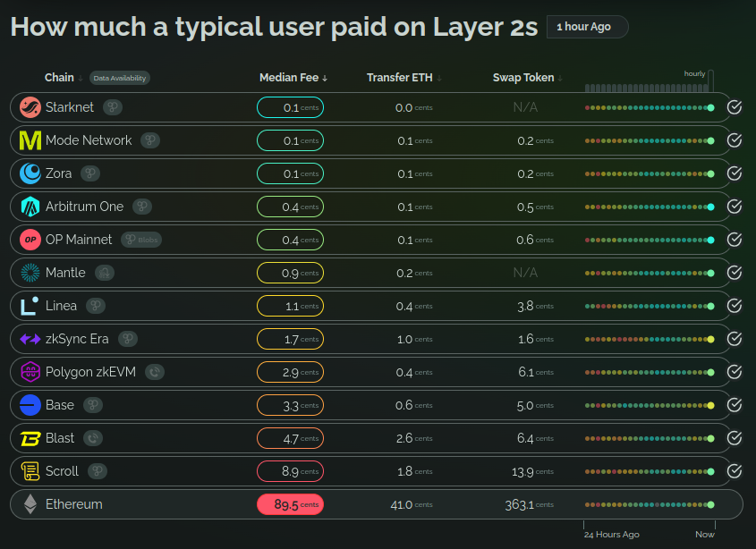Click the Scroll chain logo icon
Screen dimensions: 756x549
point(30,471)
